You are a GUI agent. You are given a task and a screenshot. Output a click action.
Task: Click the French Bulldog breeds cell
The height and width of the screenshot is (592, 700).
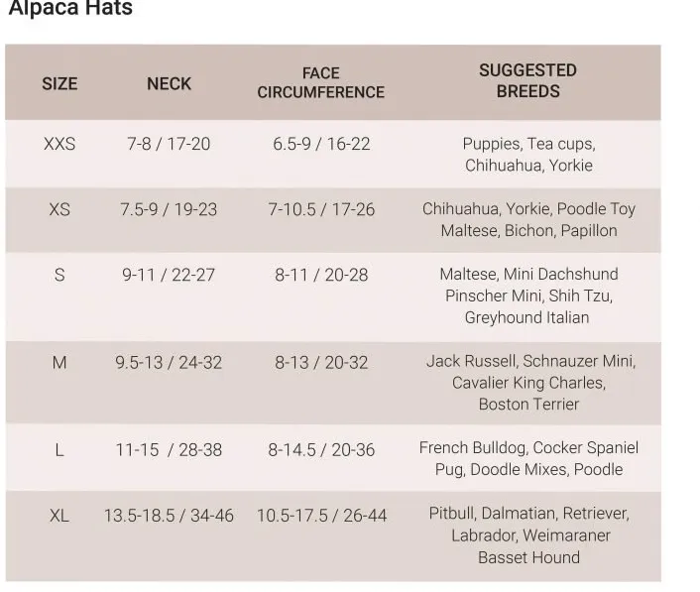[x=528, y=458]
